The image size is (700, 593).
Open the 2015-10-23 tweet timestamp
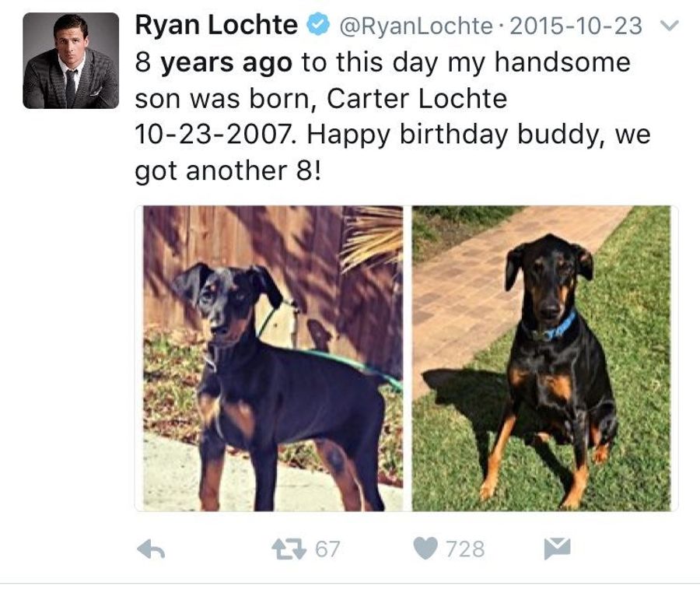pos(576,26)
